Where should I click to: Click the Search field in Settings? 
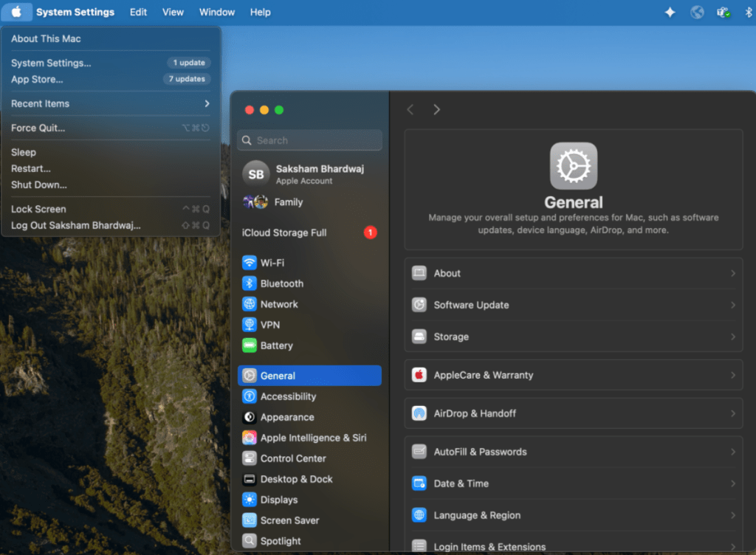pyautogui.click(x=309, y=140)
